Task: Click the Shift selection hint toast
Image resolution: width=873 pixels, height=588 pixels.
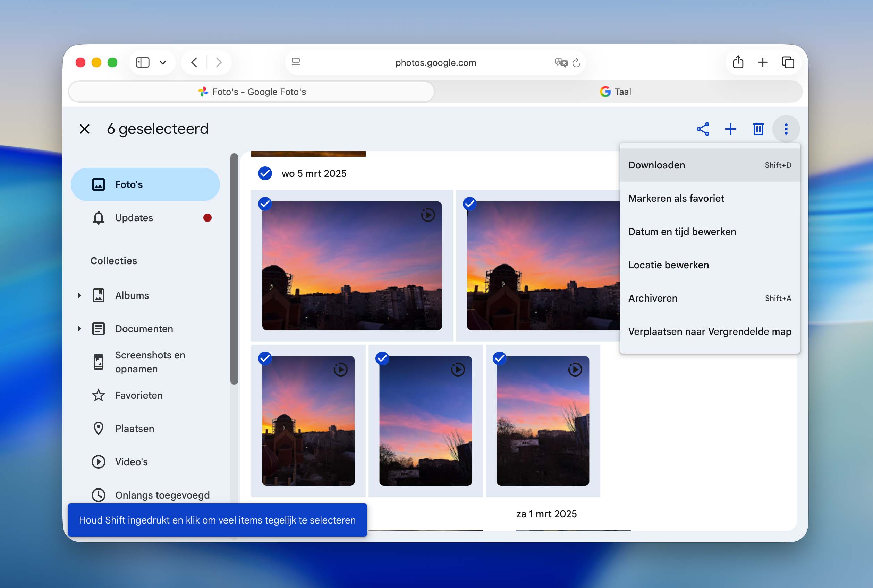Action: (217, 520)
